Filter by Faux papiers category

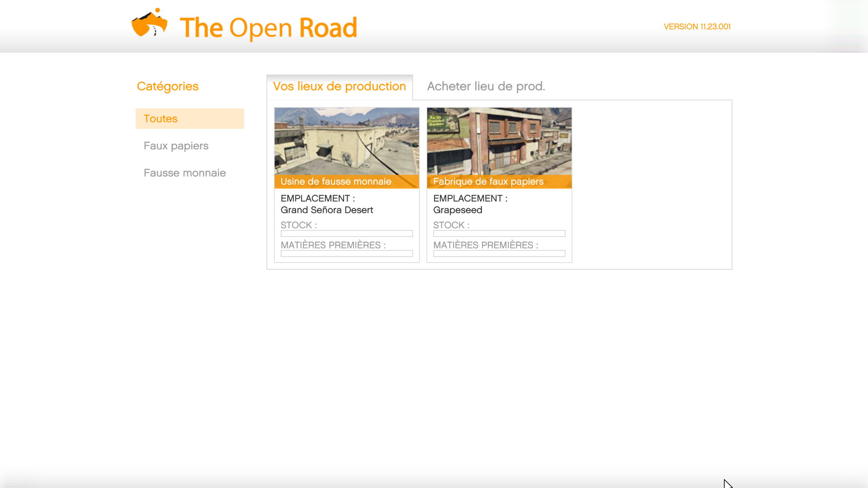(x=176, y=146)
